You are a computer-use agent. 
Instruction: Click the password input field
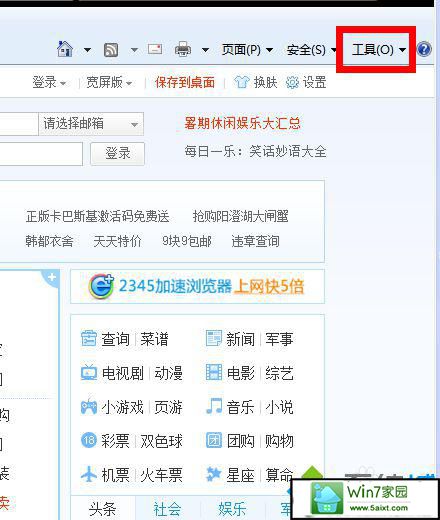tap(41, 154)
